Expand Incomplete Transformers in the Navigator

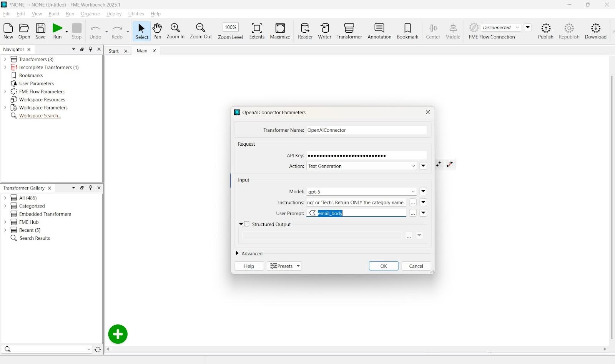point(5,67)
